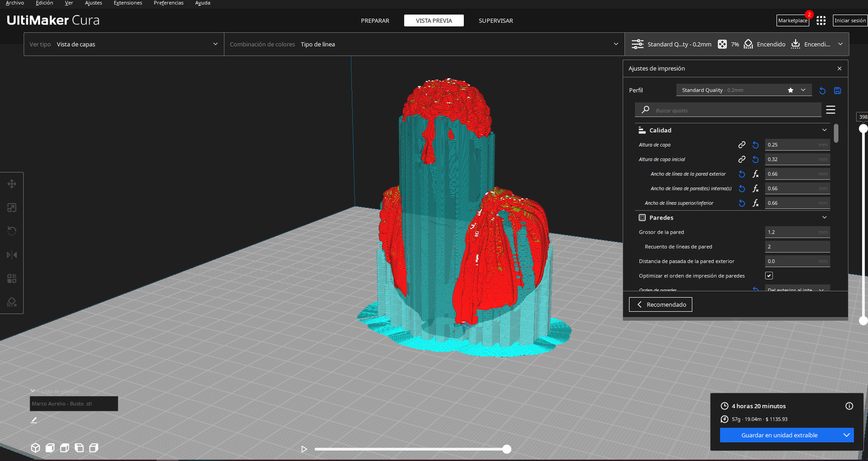Collapse the Lista de objetos chevron
868x461 pixels.
[x=33, y=391]
